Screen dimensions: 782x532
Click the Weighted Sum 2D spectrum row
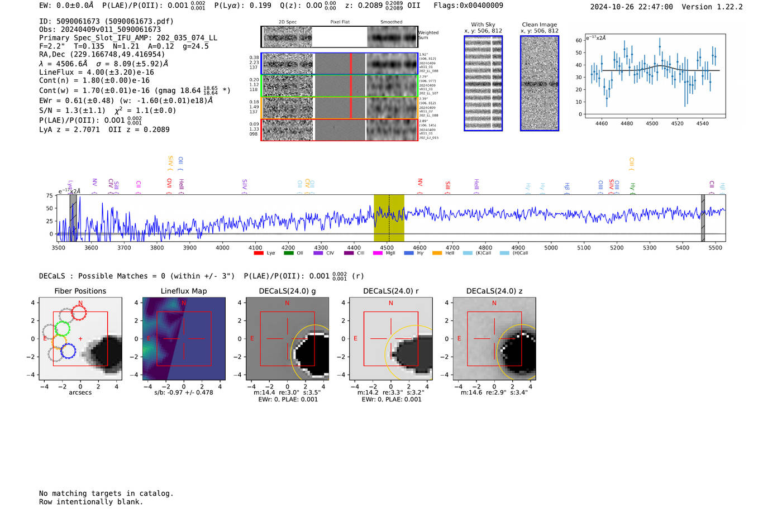pyautogui.click(x=340, y=37)
